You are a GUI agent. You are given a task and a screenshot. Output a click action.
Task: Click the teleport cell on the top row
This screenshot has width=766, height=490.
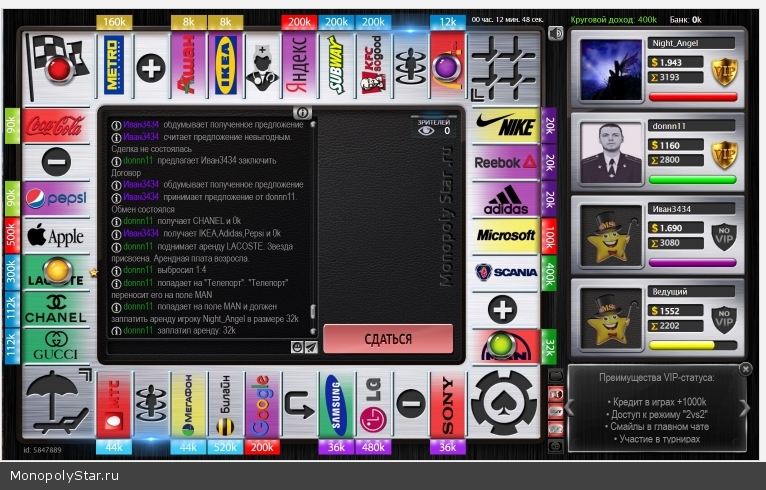pyautogui.click(x=411, y=65)
